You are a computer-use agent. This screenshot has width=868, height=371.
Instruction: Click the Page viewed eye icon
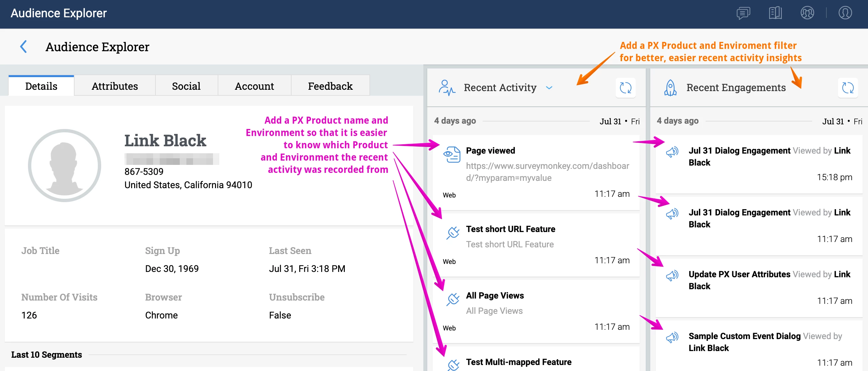point(452,154)
